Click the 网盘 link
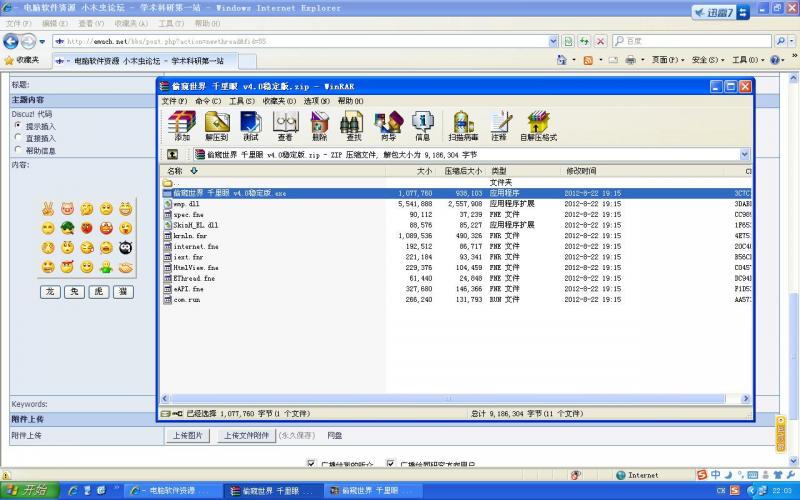 (335, 435)
